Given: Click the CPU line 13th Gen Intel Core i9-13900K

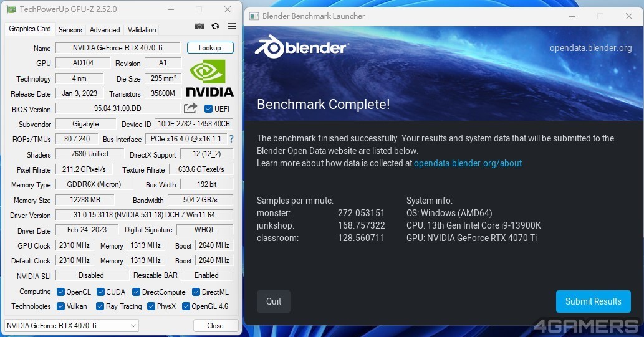Looking at the screenshot, I should pyautogui.click(x=474, y=225).
